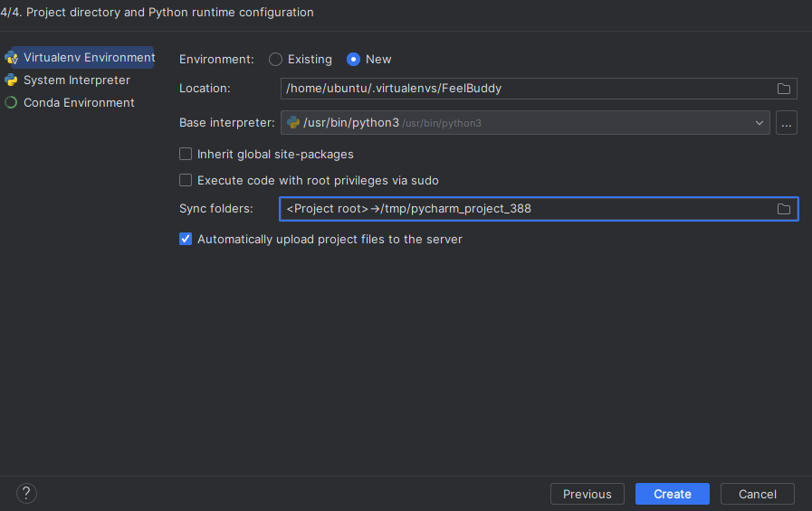Click the ellipsis button beside Base interpreter

point(786,123)
